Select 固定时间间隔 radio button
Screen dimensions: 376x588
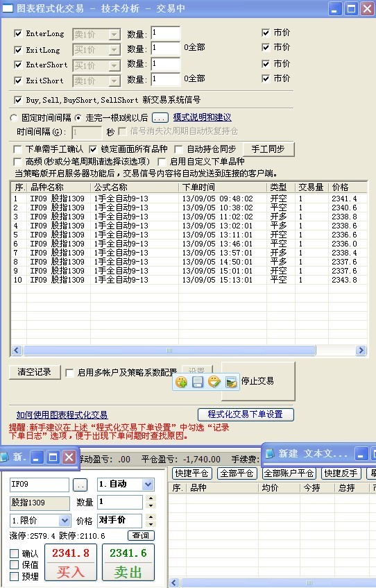coord(14,118)
